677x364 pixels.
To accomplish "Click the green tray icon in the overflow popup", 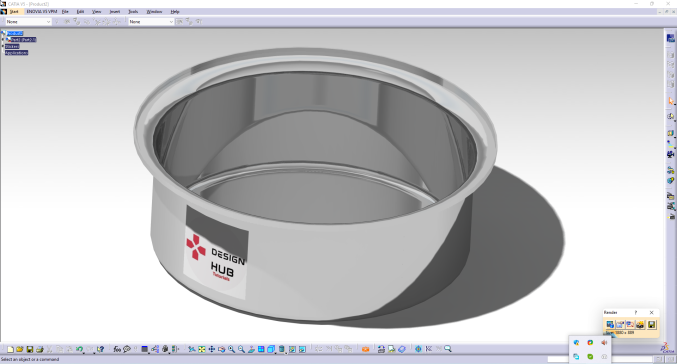I will 590,357.
